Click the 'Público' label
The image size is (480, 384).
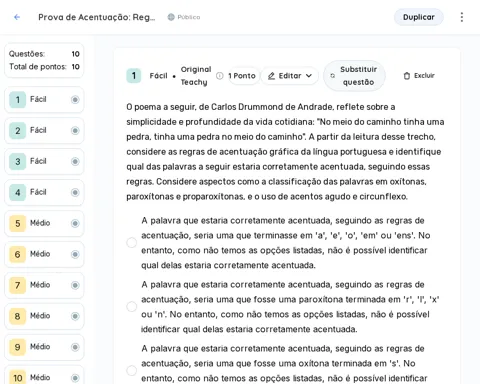[x=189, y=17]
